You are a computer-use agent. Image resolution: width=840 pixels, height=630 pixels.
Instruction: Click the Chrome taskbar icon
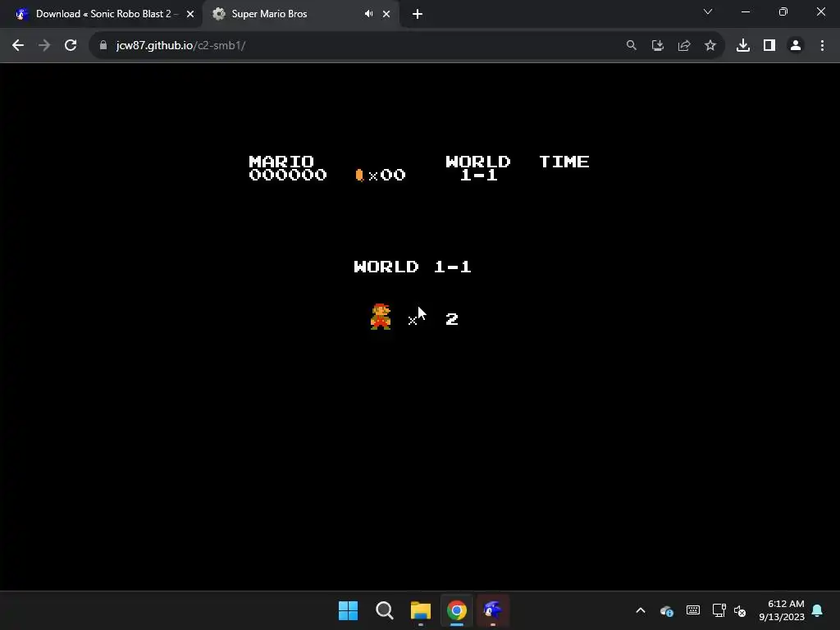click(456, 610)
